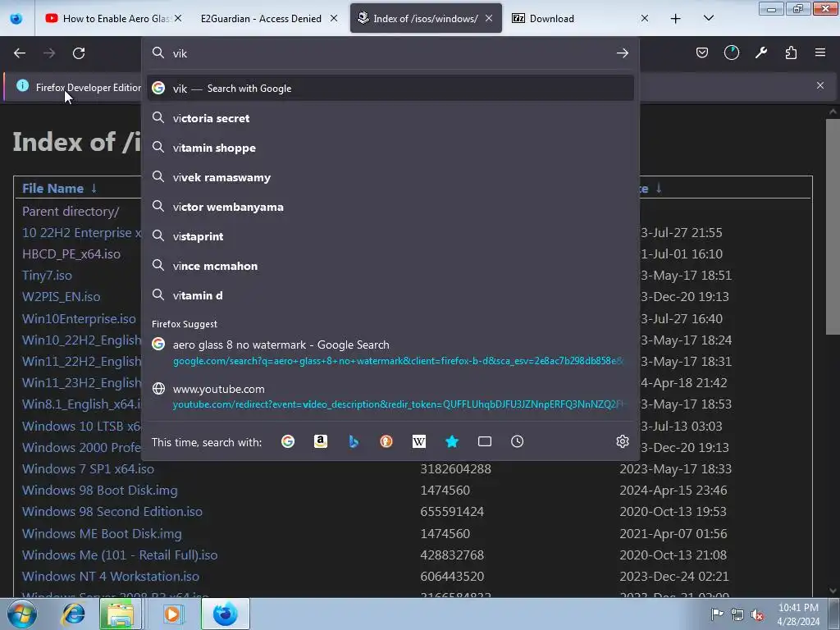
Task: Open the developer tools wrench icon
Action: pyautogui.click(x=760, y=52)
